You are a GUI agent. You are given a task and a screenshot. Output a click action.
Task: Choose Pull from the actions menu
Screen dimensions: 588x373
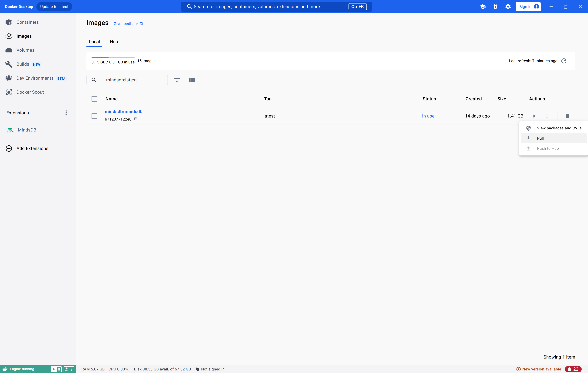(x=553, y=138)
